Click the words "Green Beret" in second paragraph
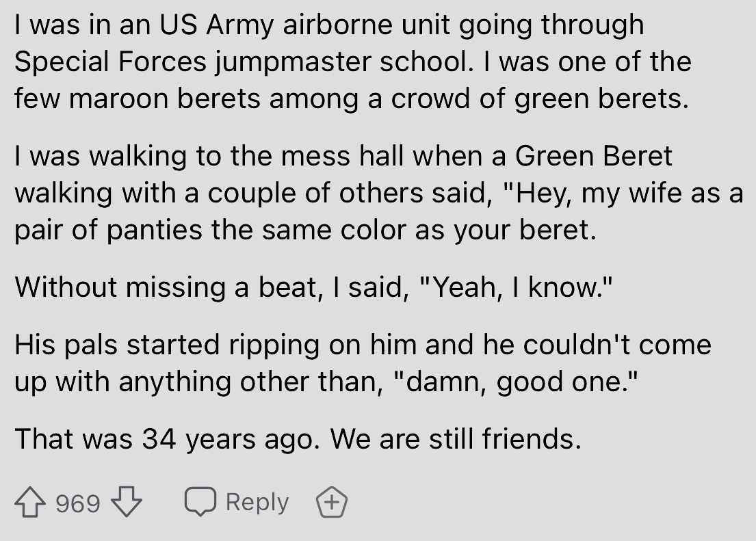 click(593, 156)
